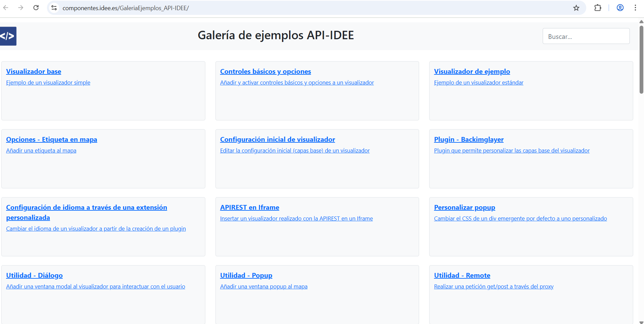Viewport: 644px width, 324px height.
Task: Click the site information icon in address bar
Action: point(54,8)
